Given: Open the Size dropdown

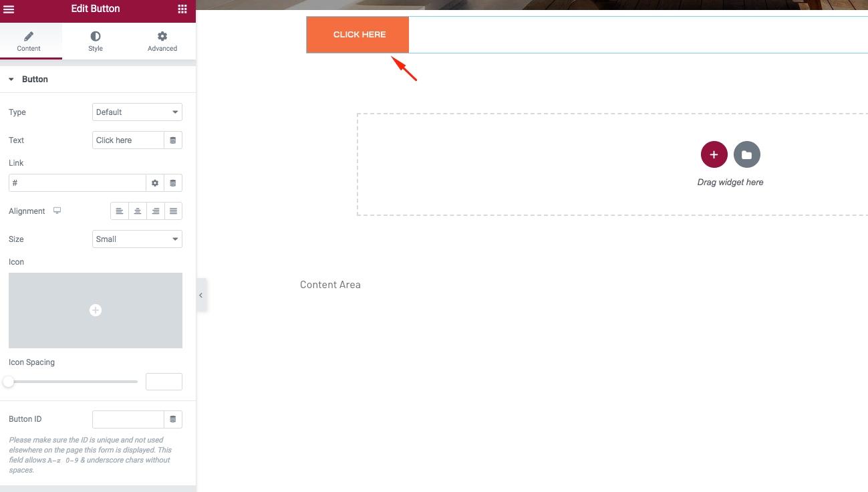Looking at the screenshot, I should click(x=137, y=239).
